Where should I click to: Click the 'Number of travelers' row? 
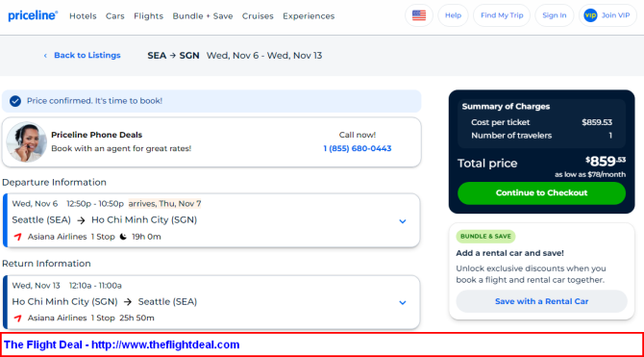pos(542,136)
